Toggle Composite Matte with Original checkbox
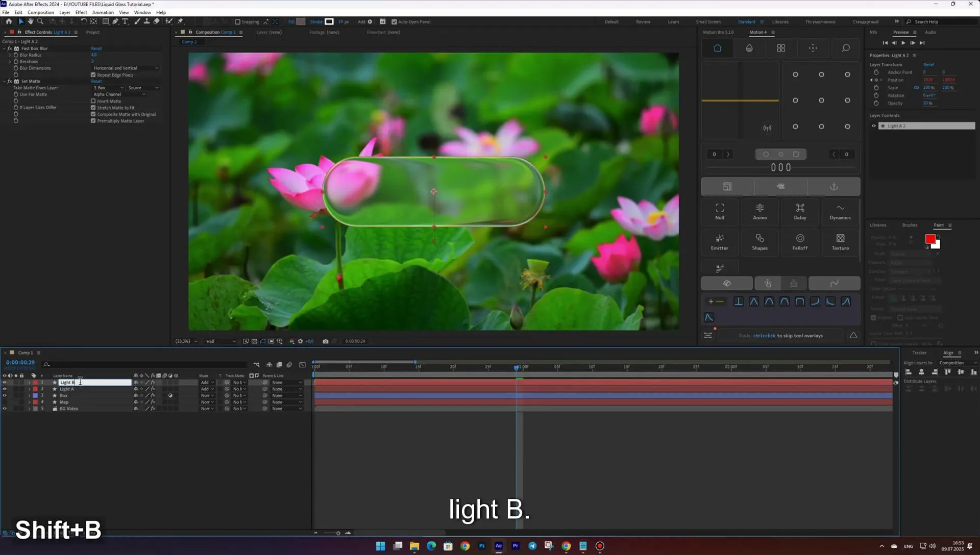The width and height of the screenshot is (980, 555). tap(93, 114)
